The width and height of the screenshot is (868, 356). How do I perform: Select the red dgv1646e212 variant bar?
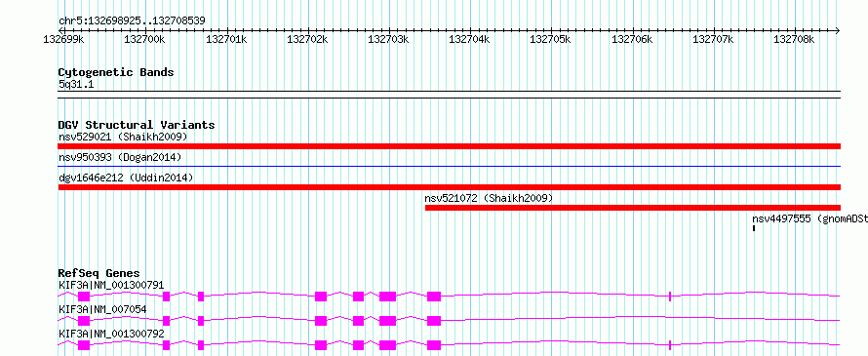449,187
